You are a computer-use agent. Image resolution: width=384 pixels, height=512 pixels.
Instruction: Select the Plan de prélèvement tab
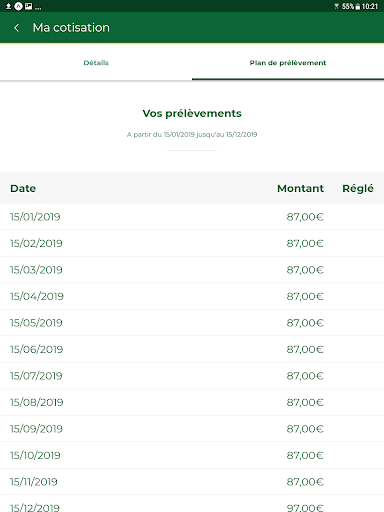(288, 63)
